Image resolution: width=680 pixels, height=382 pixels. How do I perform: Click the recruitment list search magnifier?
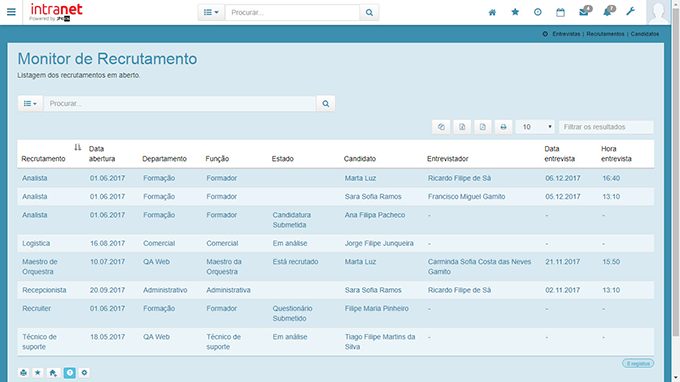pos(326,104)
